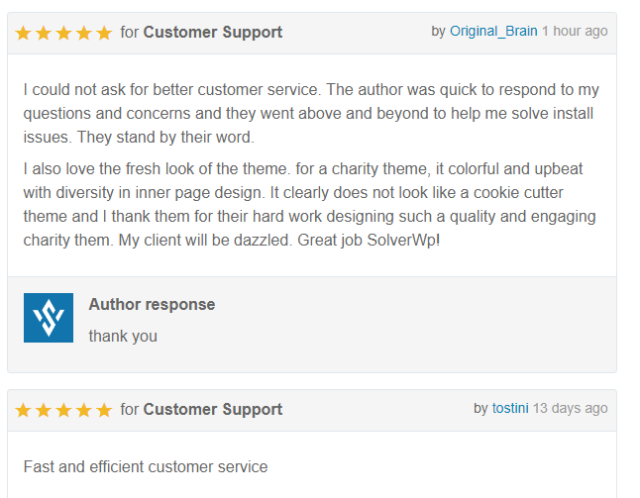Click the "1 hour ago" timestamp
Viewport: 640px width, 498px height.
(x=575, y=31)
